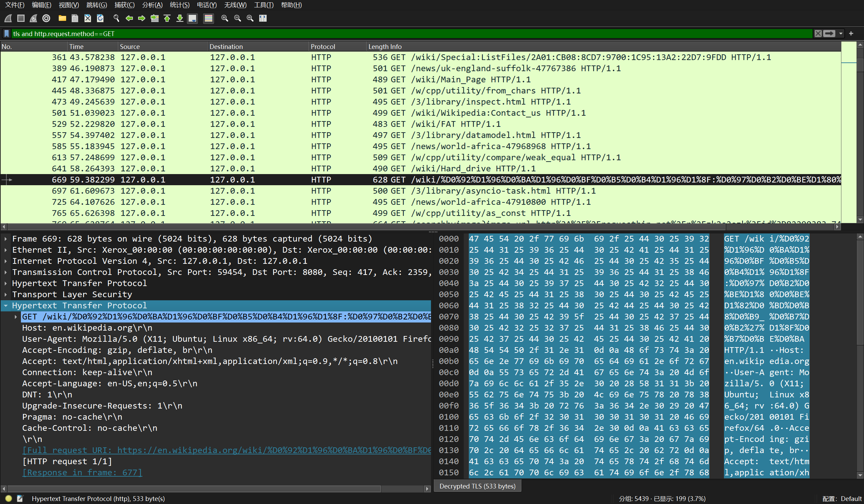Open the capture options gear icon
Image resolution: width=864 pixels, height=504 pixels.
point(46,18)
